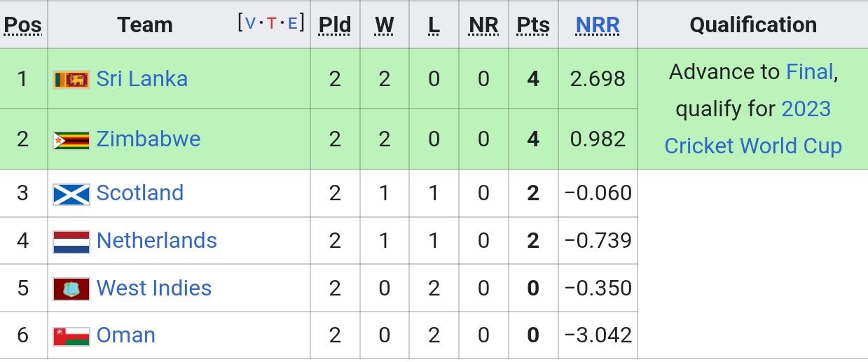Click the Pld column header abbreviation
The image size is (868, 362).
tap(335, 25)
